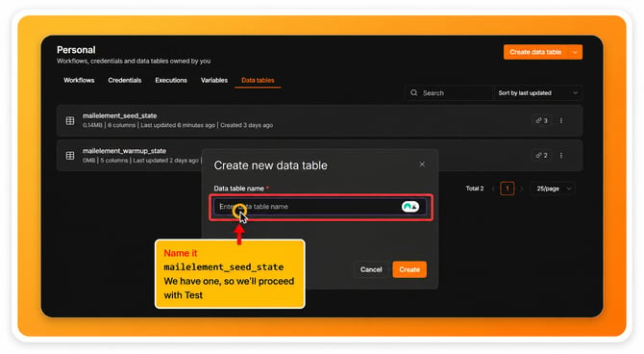644x354 pixels.
Task: Click the Create data table button
Action: 535,52
